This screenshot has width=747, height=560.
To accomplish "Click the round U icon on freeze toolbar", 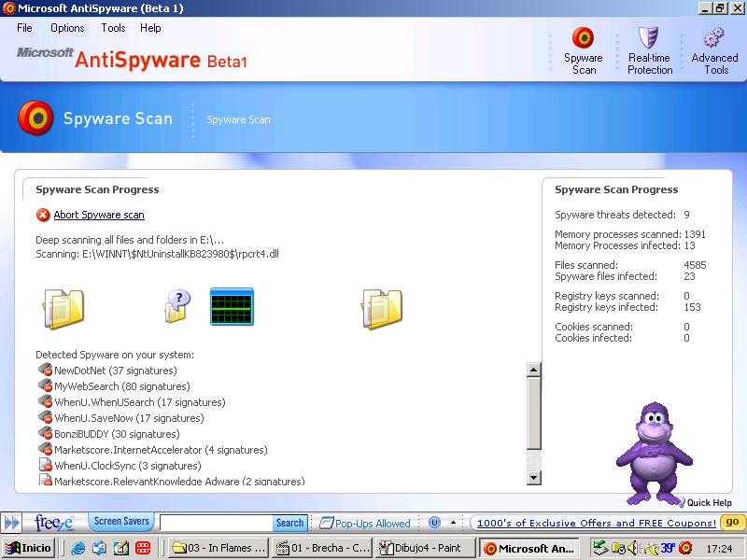I will [x=434, y=523].
